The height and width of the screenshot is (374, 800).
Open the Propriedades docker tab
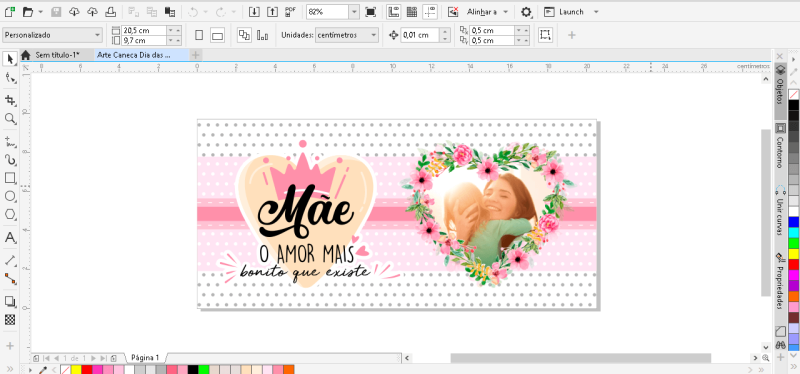780,281
